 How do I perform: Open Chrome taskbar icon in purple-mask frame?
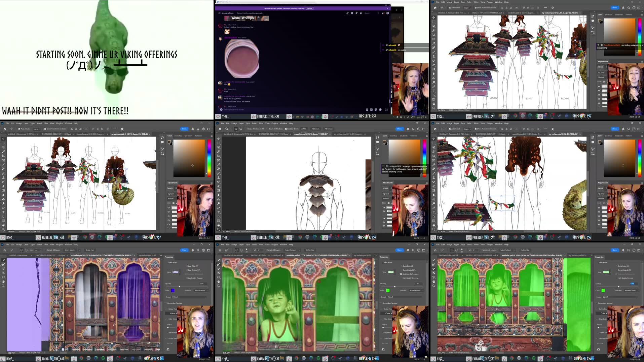coord(81,358)
